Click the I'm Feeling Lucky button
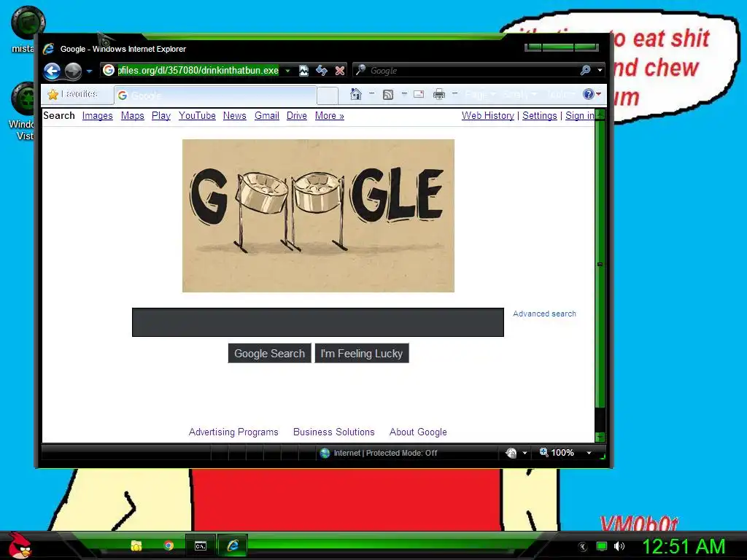Screen dimensions: 747x560 click(x=362, y=354)
